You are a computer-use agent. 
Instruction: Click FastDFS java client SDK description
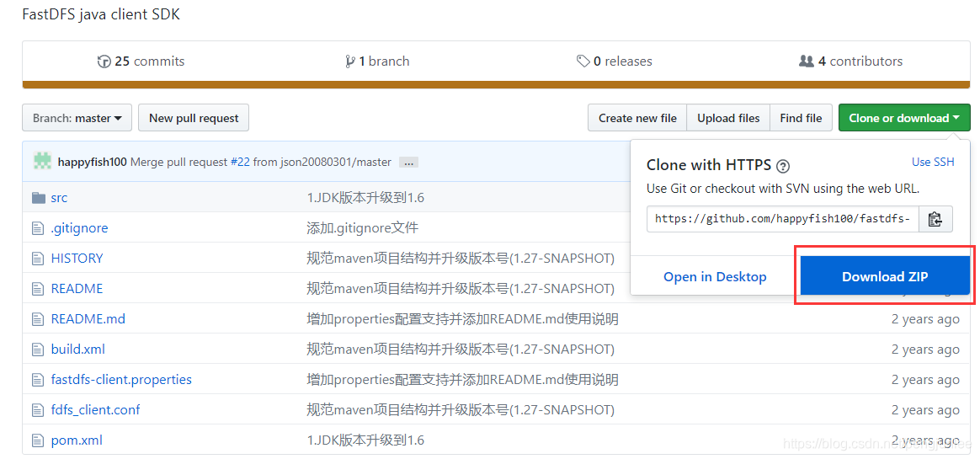(x=101, y=13)
